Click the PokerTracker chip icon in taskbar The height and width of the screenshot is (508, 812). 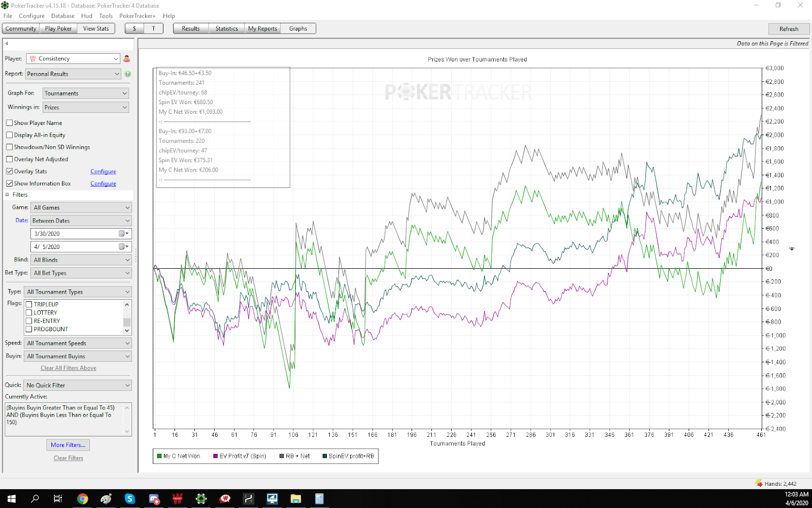tap(201, 499)
